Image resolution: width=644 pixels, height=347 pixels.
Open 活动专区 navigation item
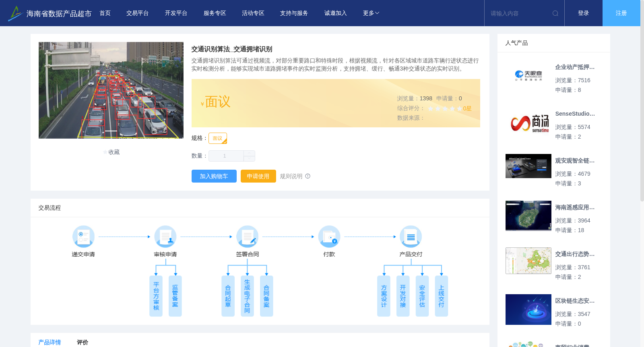coord(253,13)
